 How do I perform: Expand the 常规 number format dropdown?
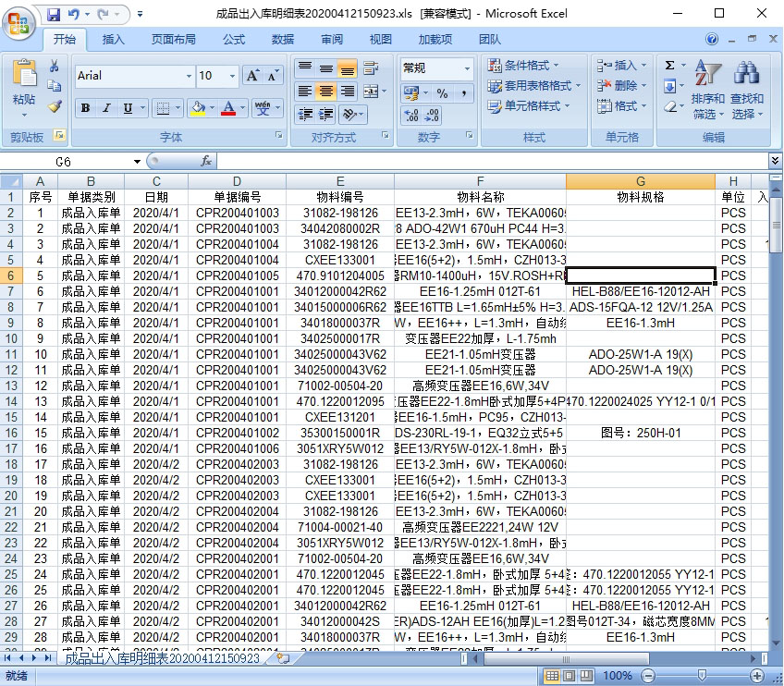pos(467,68)
